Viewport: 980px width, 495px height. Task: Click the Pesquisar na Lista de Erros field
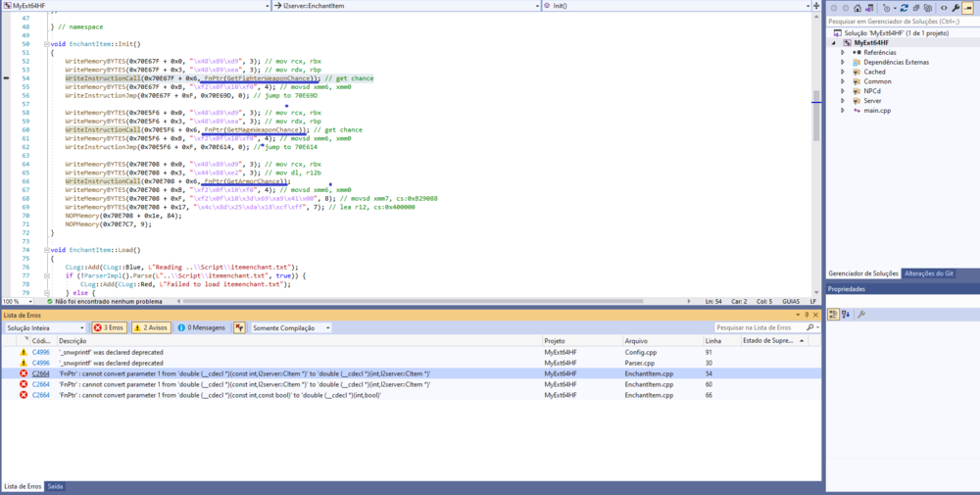[755, 327]
